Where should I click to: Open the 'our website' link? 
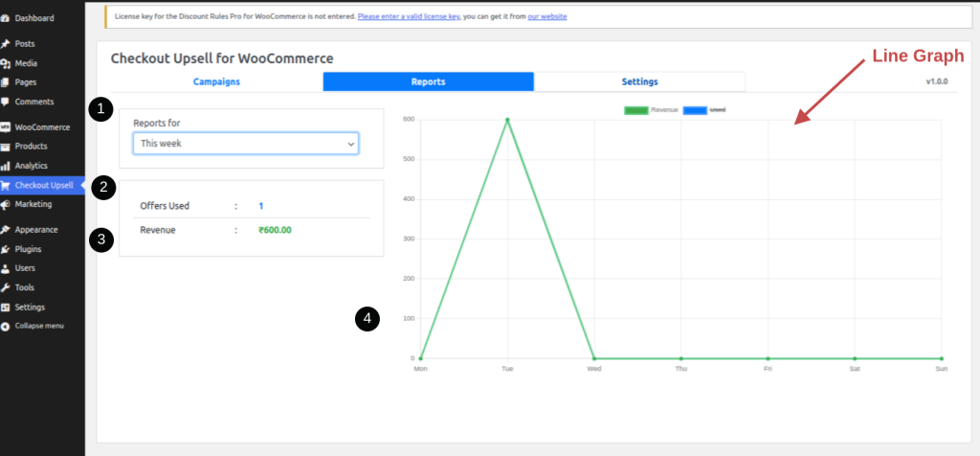(546, 17)
